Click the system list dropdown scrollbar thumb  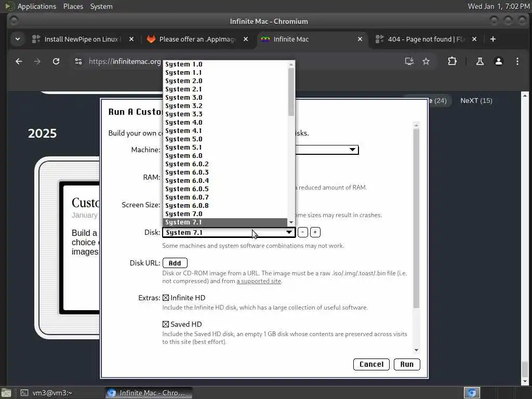[x=291, y=91]
